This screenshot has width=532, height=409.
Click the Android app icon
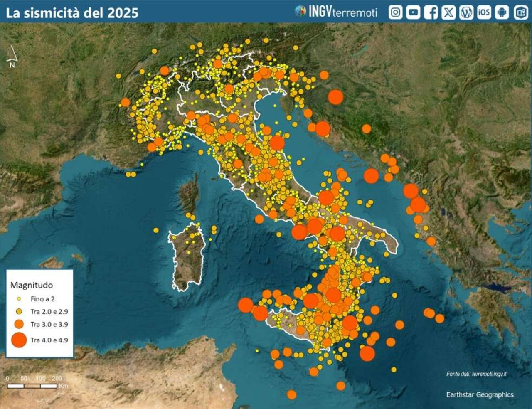pyautogui.click(x=502, y=12)
